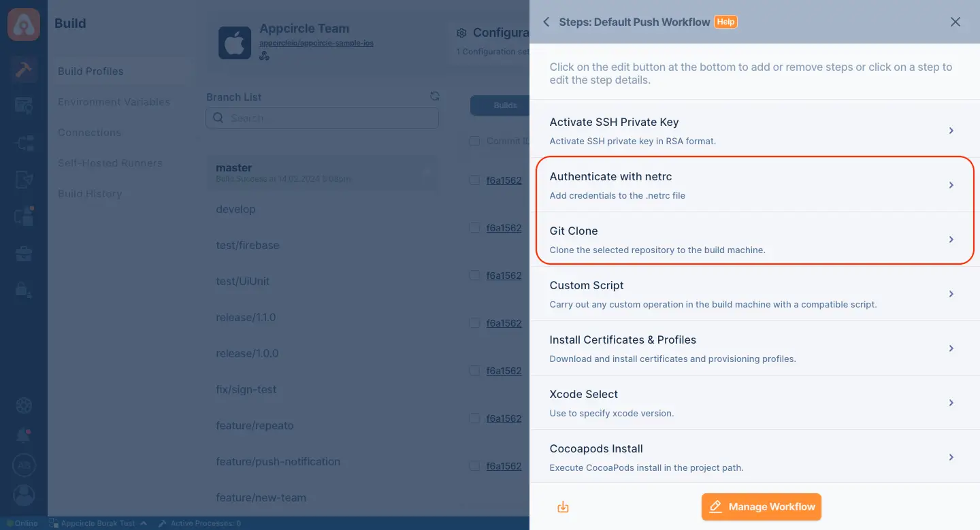
Task: Open the Configuration gear icon
Action: point(461,33)
